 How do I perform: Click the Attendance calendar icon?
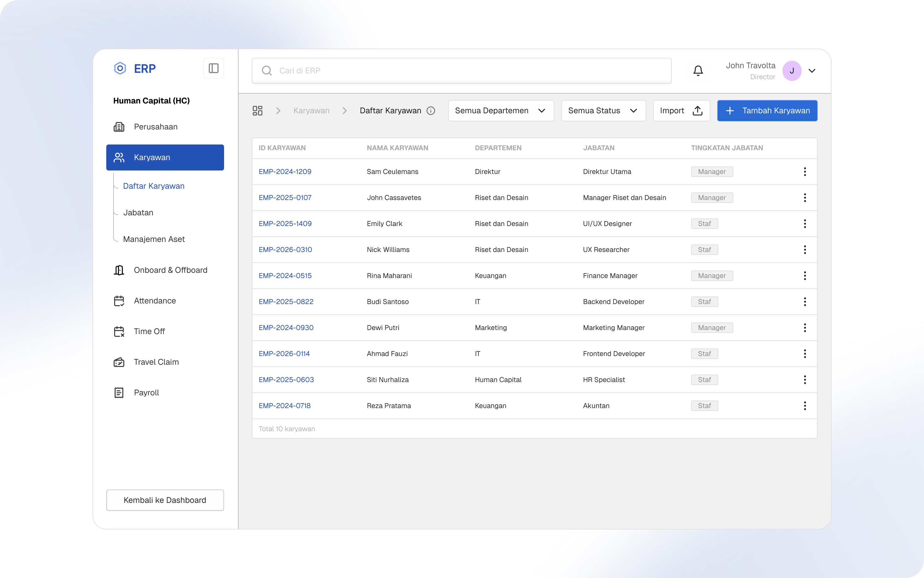[119, 301]
